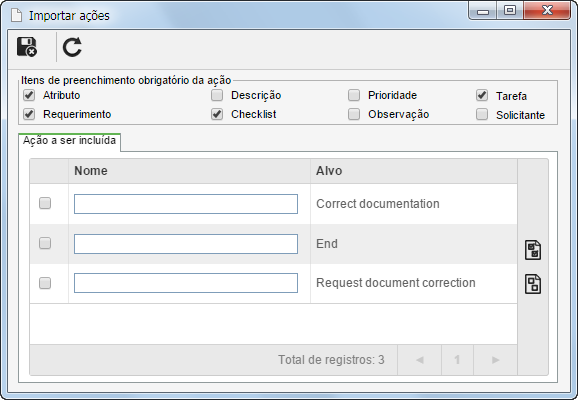The image size is (578, 400).
Task: Enable the Solicitante checkbox
Action: point(482,114)
